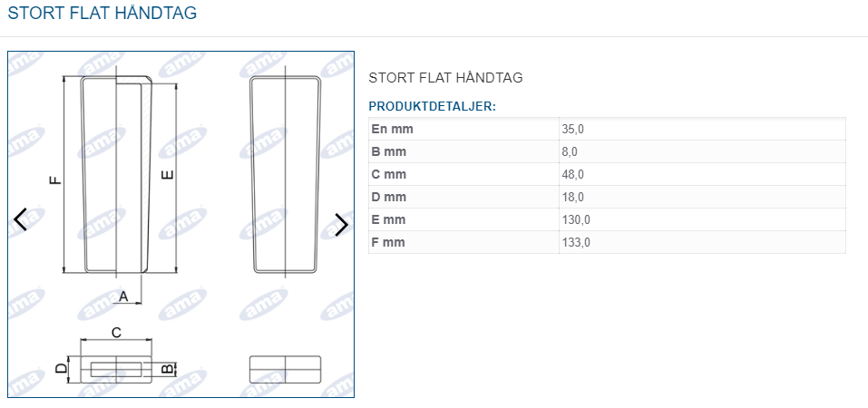Select the B mm row in details table

pyautogui.click(x=608, y=151)
